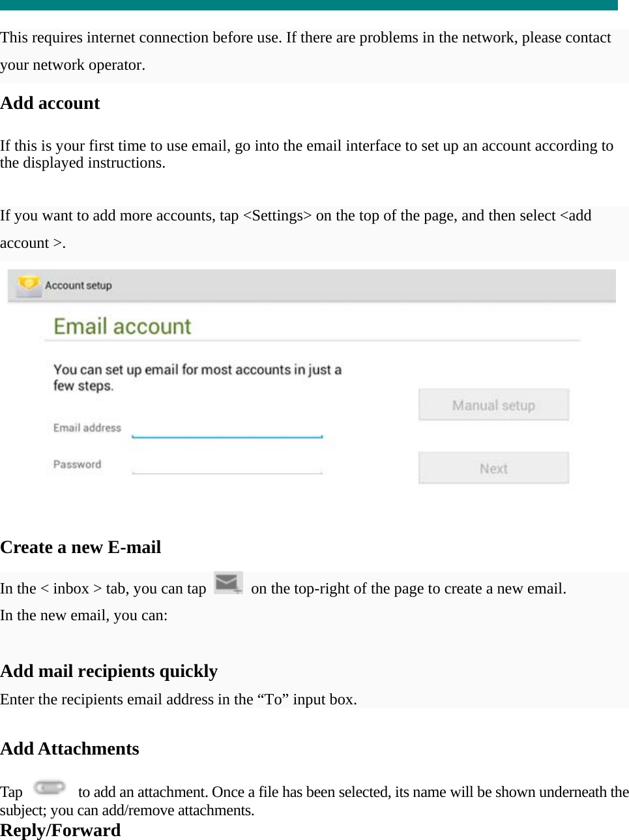
Task: Click the Reply/Forward section heading
Action: (x=61, y=830)
